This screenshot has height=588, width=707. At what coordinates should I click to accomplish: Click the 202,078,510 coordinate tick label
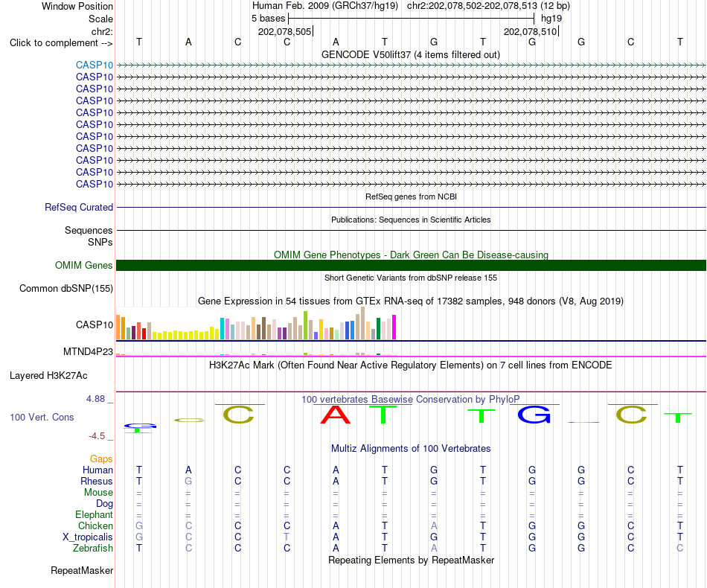(530, 31)
